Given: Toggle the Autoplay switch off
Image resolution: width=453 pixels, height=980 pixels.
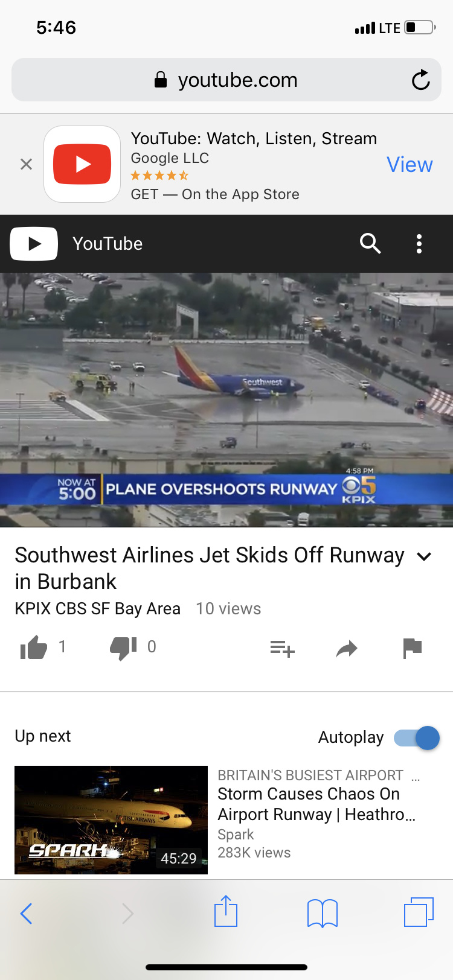Looking at the screenshot, I should click(x=417, y=737).
